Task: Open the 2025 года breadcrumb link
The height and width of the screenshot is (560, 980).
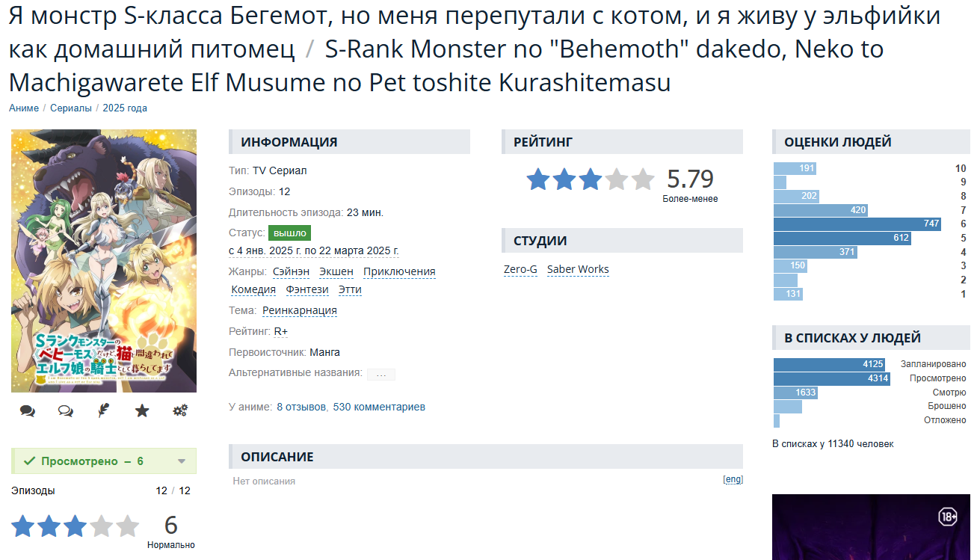Action: [x=125, y=108]
